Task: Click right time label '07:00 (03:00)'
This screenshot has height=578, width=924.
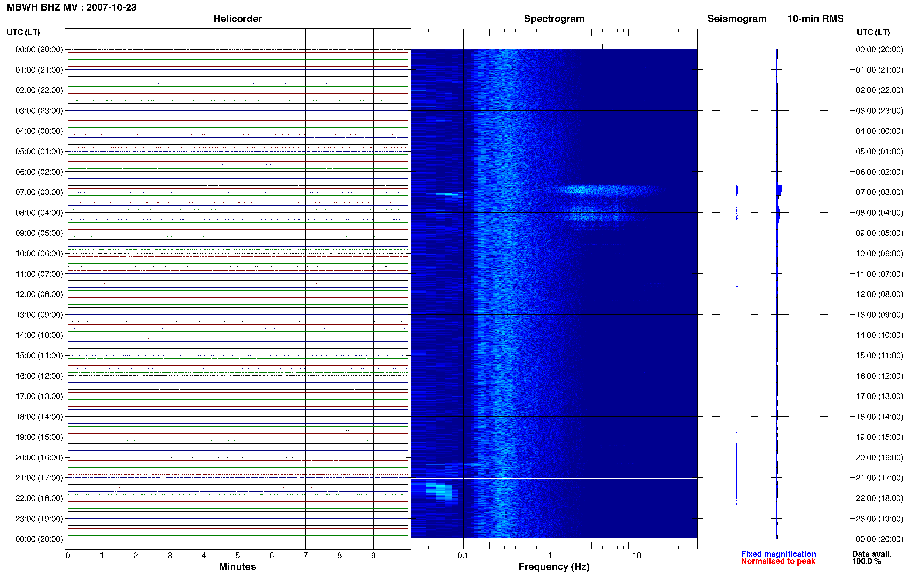Action: [x=879, y=192]
